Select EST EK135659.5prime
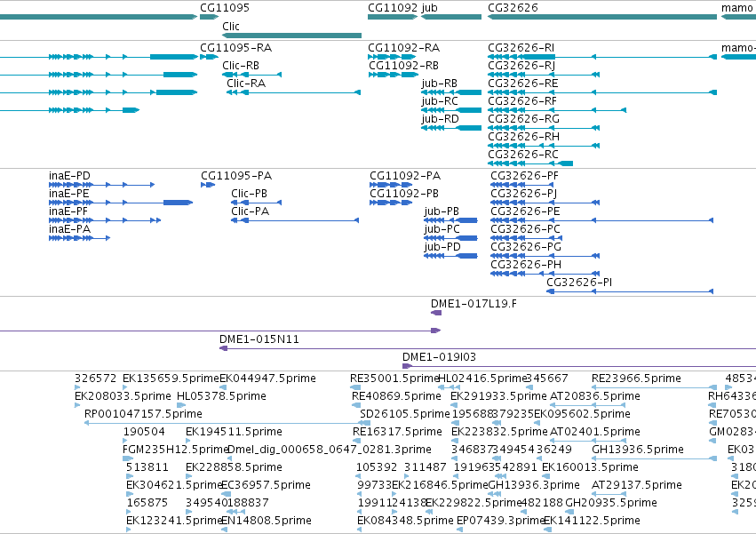Screen dimensions: 756x534 coord(171,379)
